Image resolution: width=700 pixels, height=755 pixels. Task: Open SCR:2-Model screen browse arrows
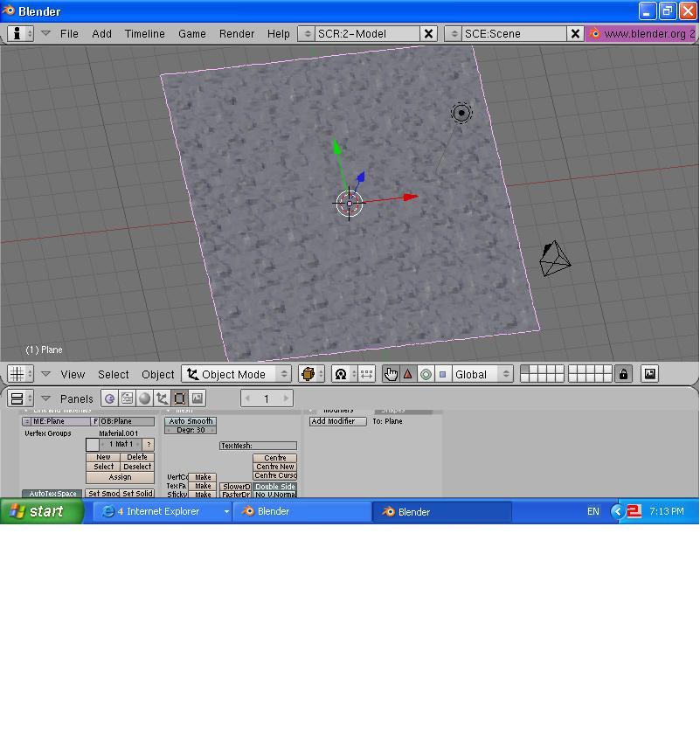pos(307,34)
